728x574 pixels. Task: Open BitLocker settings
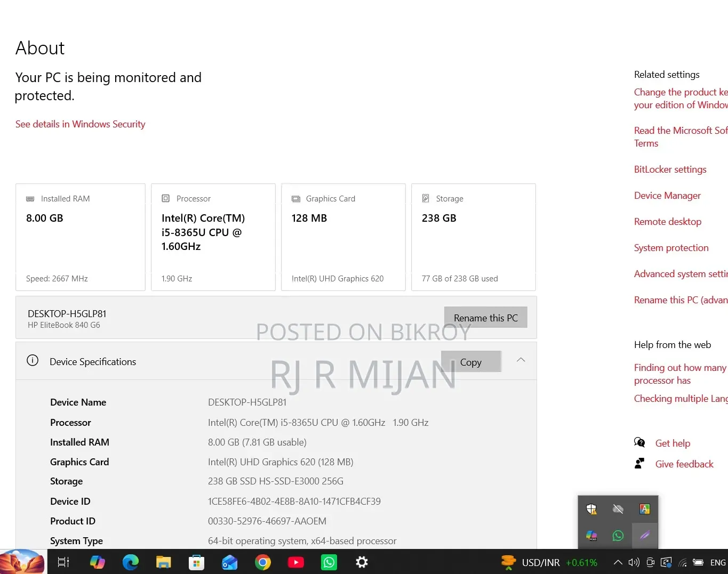click(x=670, y=169)
